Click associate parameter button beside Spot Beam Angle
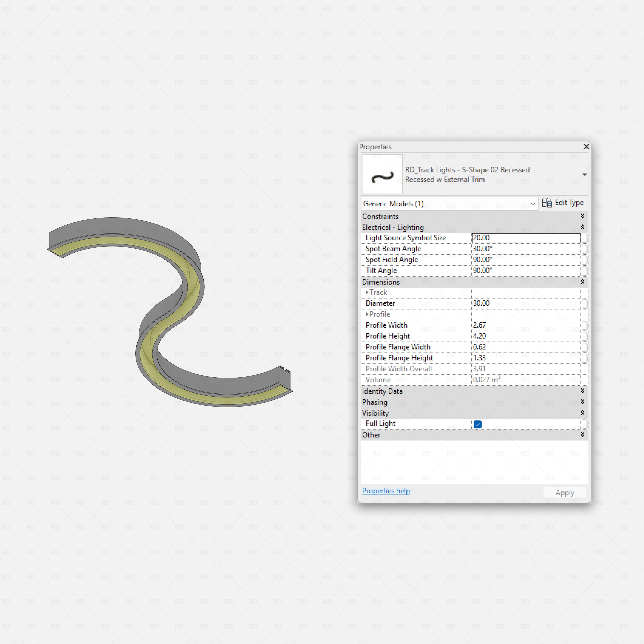 [585, 249]
